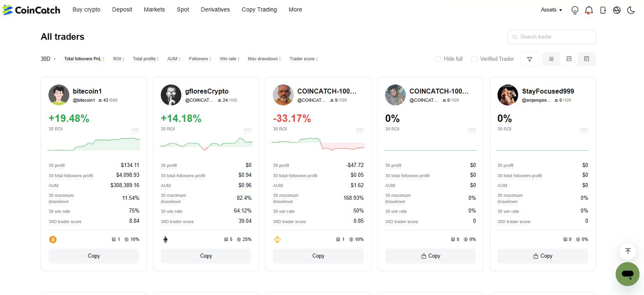Open the CoinCatch logo home link
The height and width of the screenshot is (295, 644).
31,10
